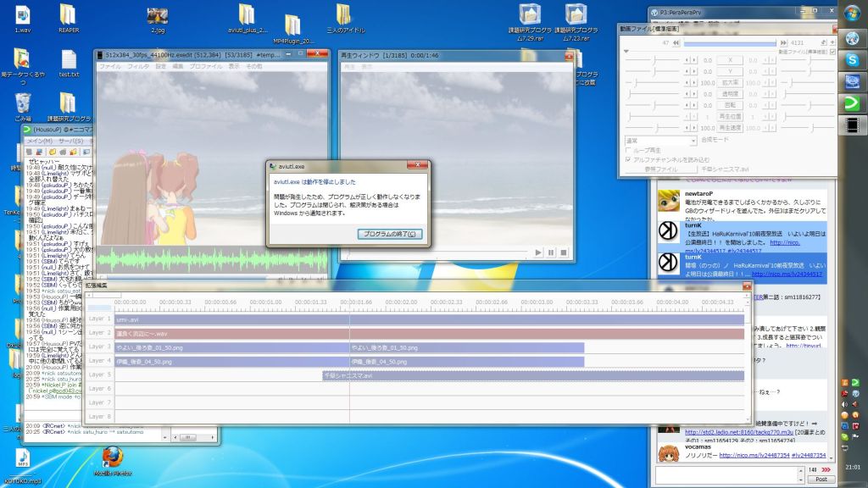Launch Mozilla Firefox from desktop shortcut
Screen dimensions: 868x488
[113, 461]
